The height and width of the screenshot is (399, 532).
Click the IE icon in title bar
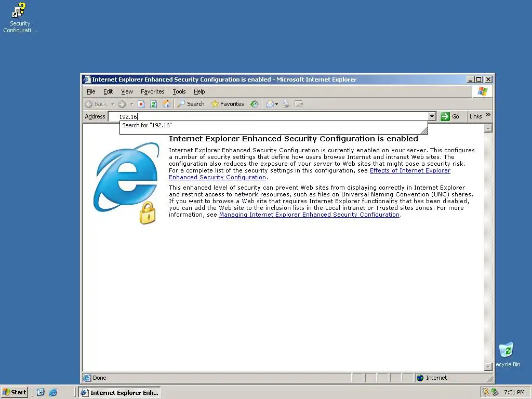click(x=87, y=79)
